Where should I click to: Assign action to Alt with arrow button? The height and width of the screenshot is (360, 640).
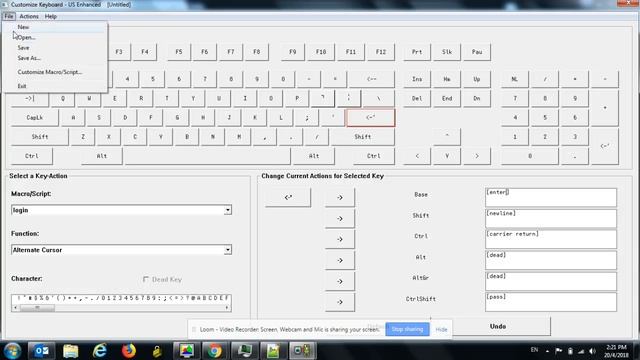340,260
